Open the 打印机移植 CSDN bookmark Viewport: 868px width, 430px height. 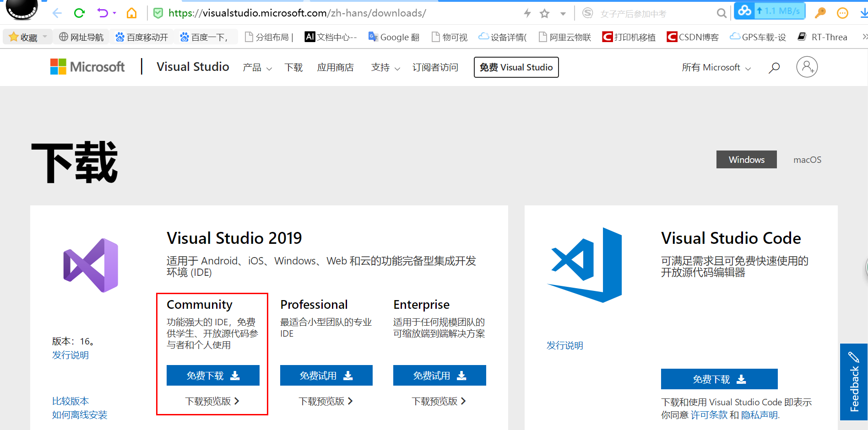click(x=629, y=37)
